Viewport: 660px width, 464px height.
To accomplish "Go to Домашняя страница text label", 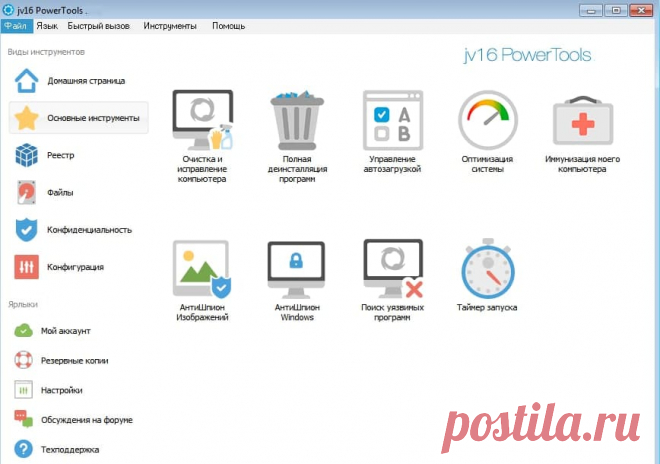I will 86,81.
